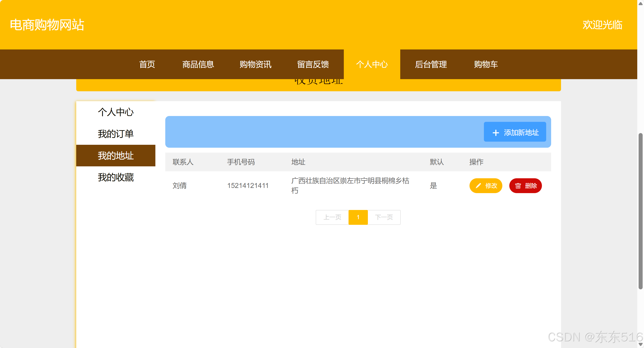
Task: Open 后台管理 from the navbar
Action: tap(431, 64)
